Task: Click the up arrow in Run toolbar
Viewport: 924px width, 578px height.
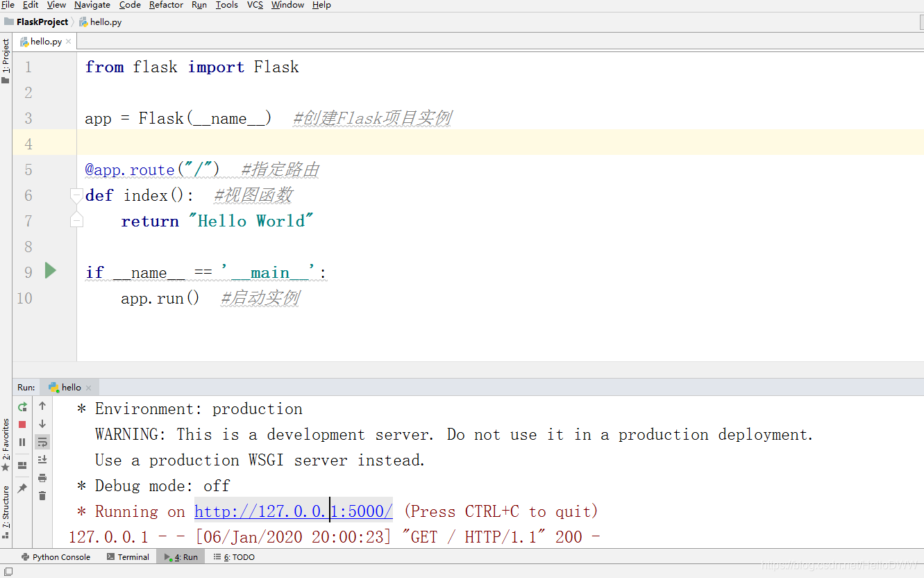Action: pos(42,406)
